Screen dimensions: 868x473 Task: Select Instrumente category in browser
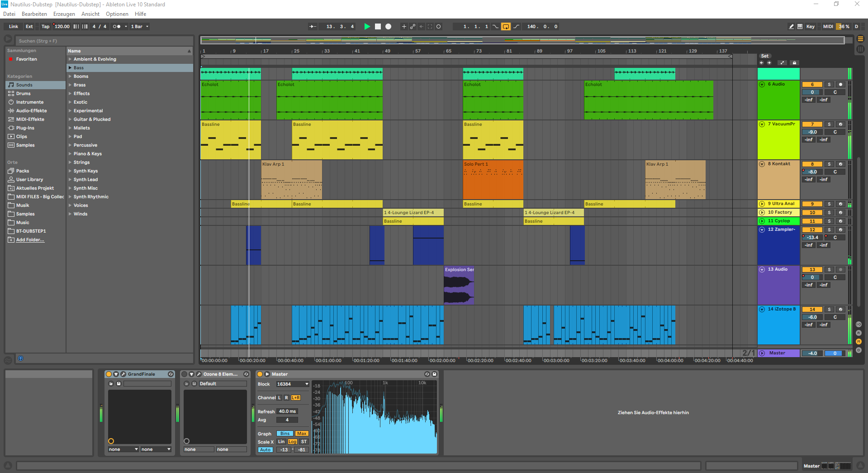click(x=35, y=102)
